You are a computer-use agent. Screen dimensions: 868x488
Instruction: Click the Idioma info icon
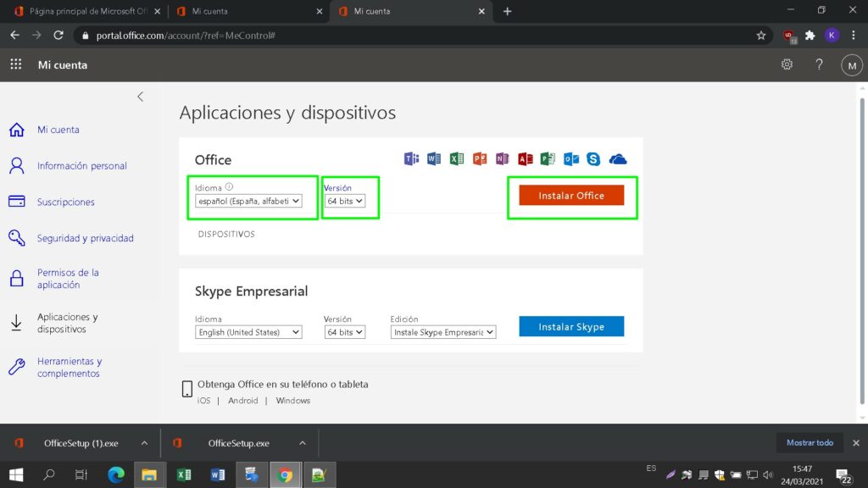point(229,187)
